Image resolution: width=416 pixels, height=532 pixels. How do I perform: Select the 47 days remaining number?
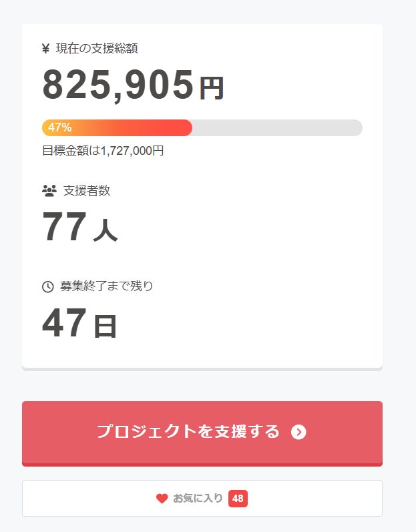[x=64, y=323]
